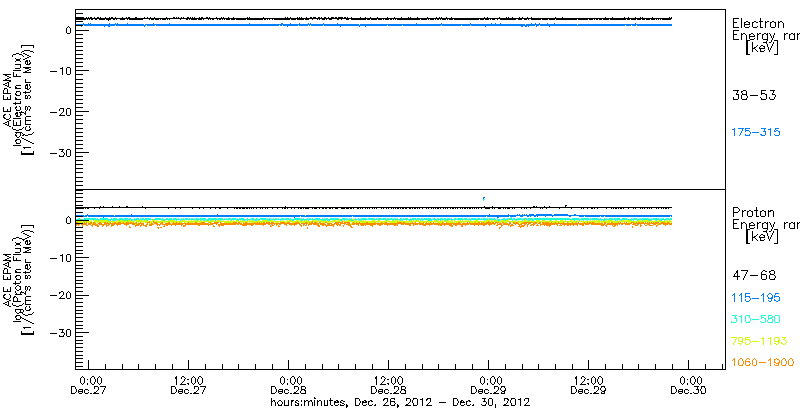Click the -30 tick label in electron panel
The image size is (800, 410).
coord(59,152)
